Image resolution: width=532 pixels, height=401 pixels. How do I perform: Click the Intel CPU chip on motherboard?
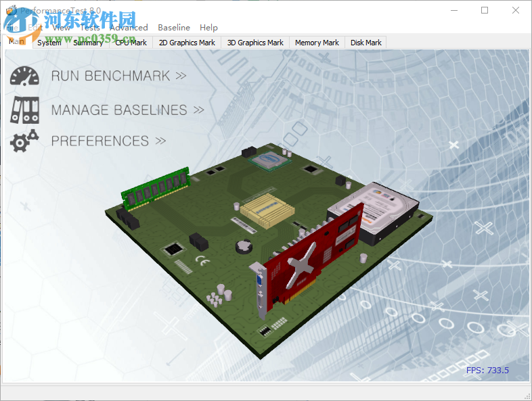tap(270, 160)
